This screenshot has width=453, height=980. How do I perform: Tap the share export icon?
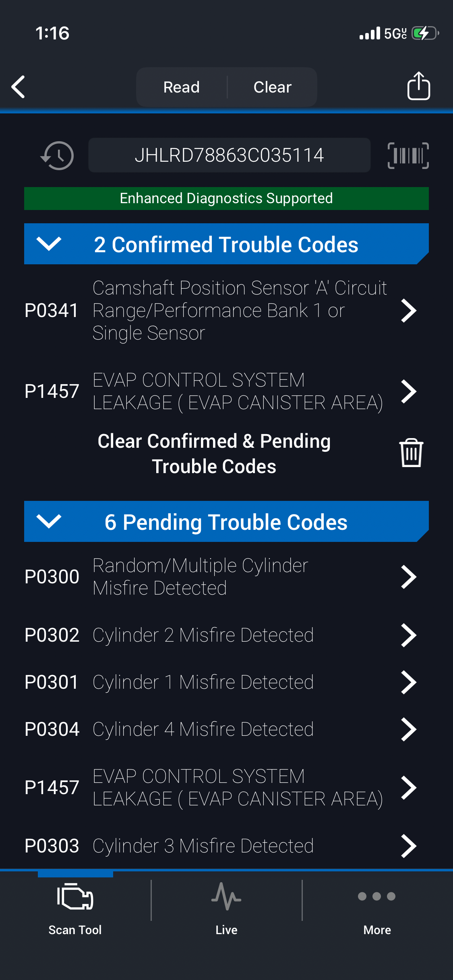[x=418, y=86]
